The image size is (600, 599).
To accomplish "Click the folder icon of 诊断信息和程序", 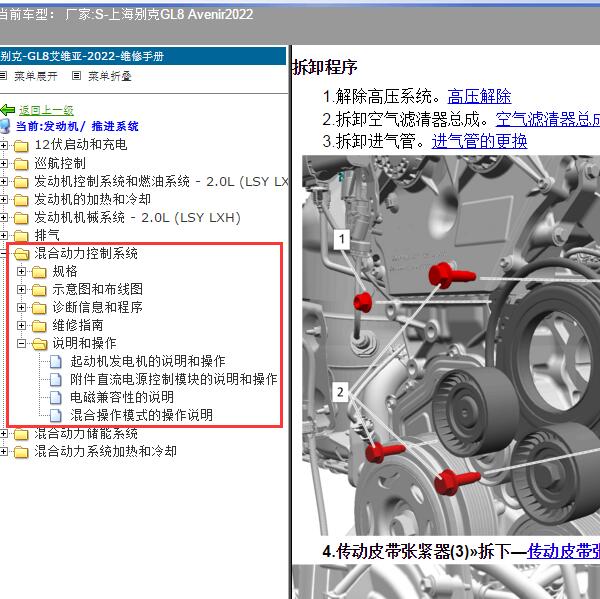I will point(39,308).
